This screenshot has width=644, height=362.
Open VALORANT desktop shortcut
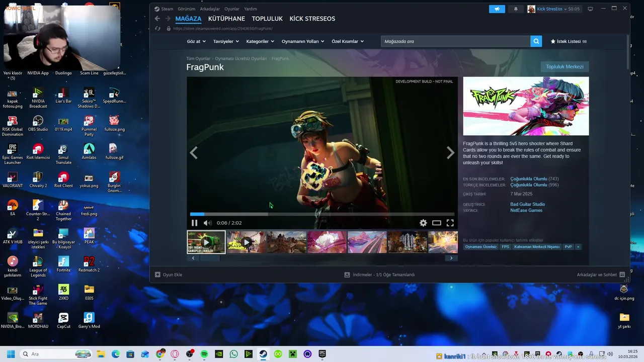point(13,180)
